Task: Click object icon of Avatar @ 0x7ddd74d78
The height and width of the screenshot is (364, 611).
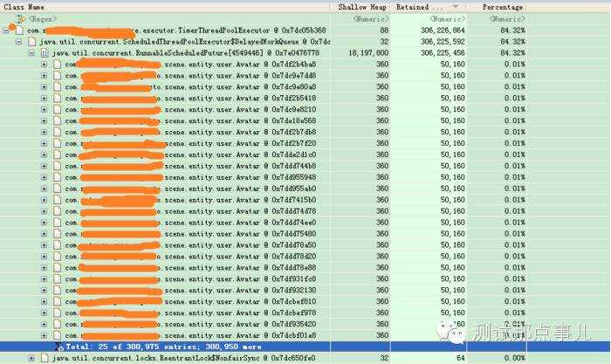Action: pos(58,211)
